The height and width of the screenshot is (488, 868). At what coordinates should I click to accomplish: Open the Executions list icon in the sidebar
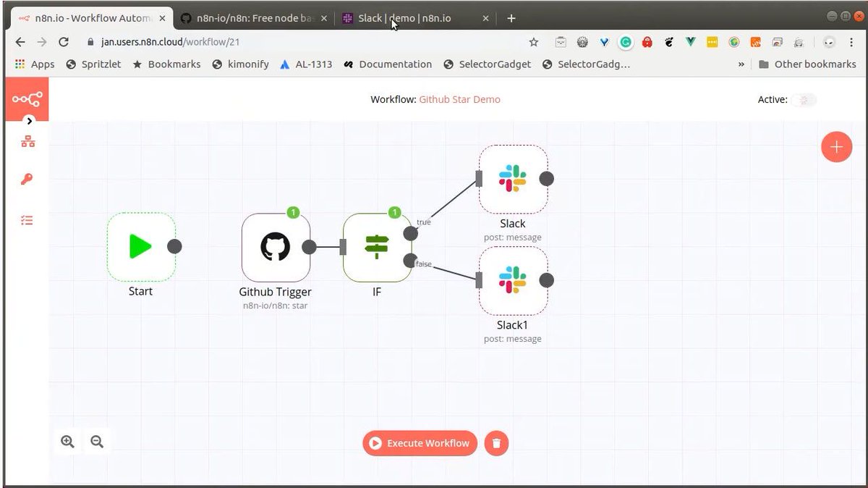[x=27, y=219]
